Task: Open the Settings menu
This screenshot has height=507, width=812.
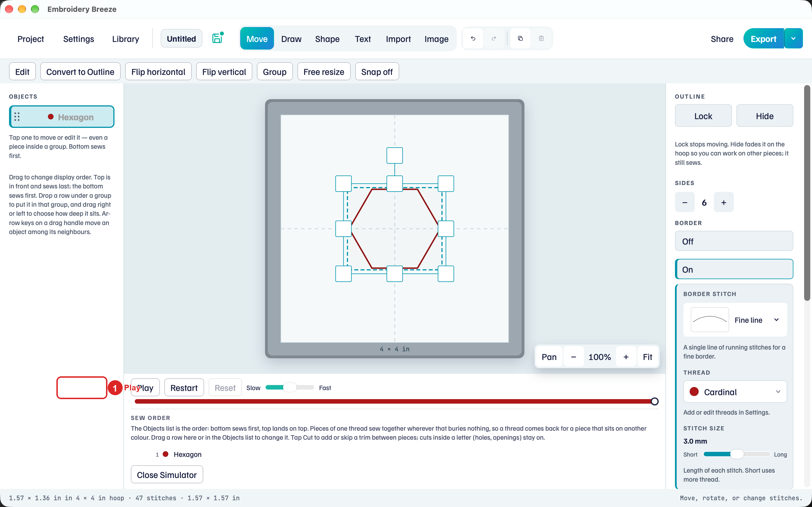Action: pyautogui.click(x=78, y=39)
